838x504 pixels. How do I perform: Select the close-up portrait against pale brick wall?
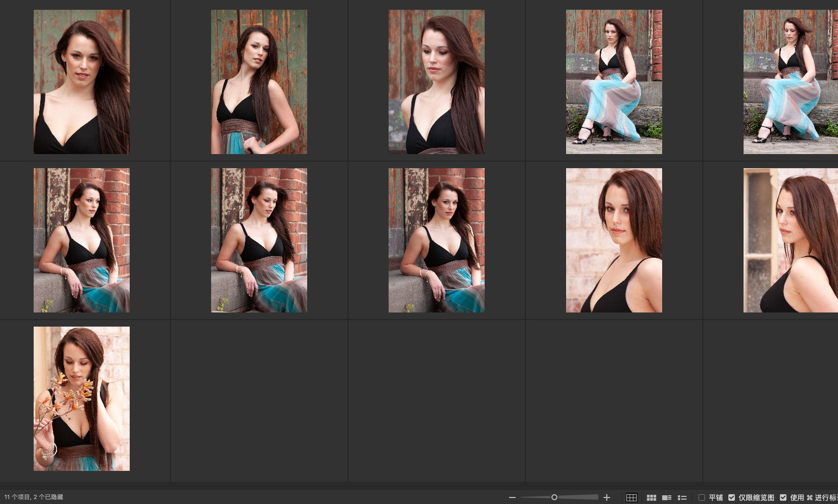(614, 240)
